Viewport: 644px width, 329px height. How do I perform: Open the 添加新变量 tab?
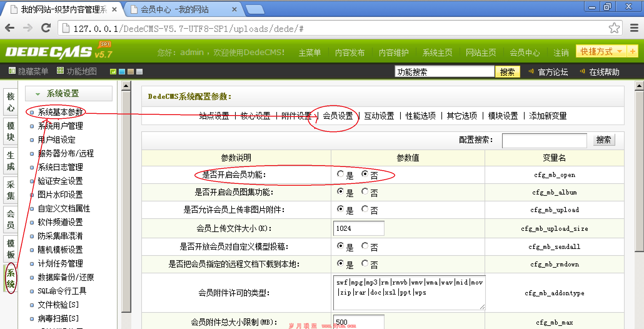pyautogui.click(x=548, y=116)
